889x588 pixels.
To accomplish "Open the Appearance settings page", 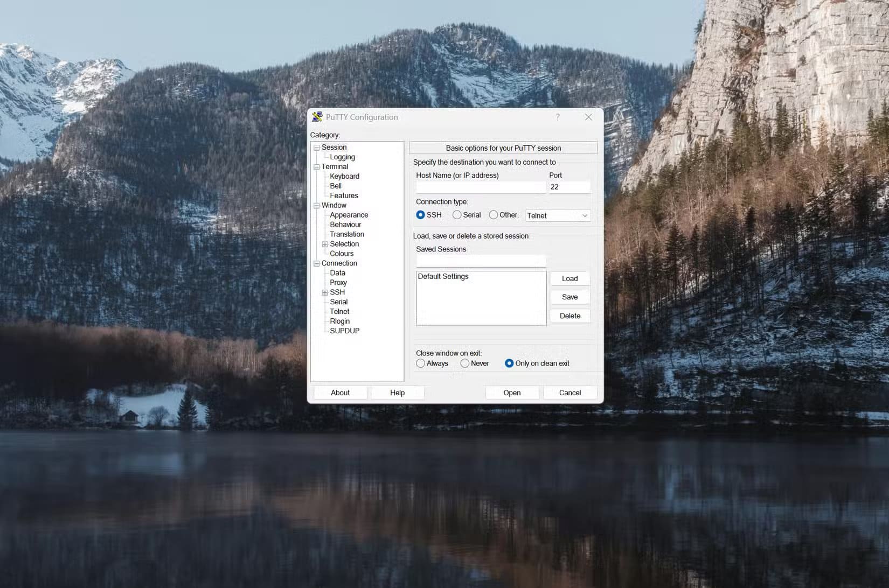I will [x=349, y=215].
